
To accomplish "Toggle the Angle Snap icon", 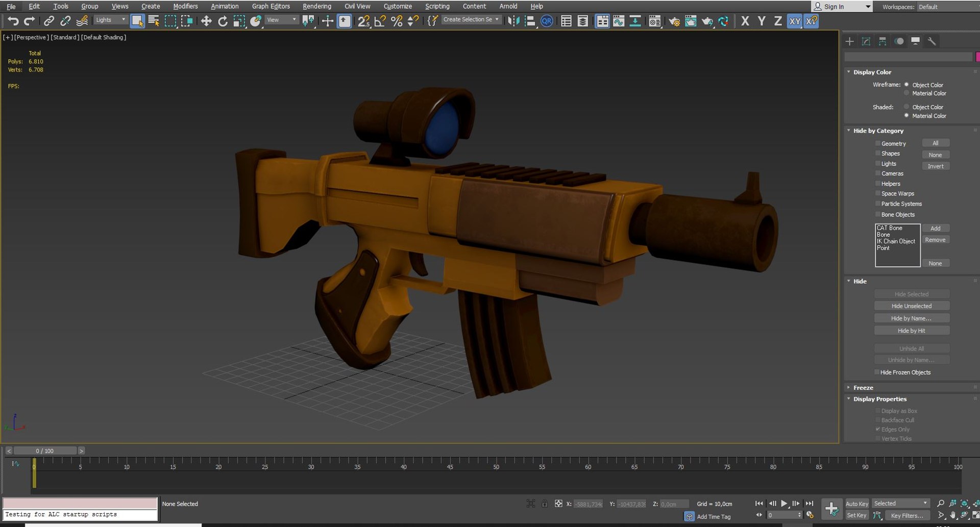I will 380,21.
